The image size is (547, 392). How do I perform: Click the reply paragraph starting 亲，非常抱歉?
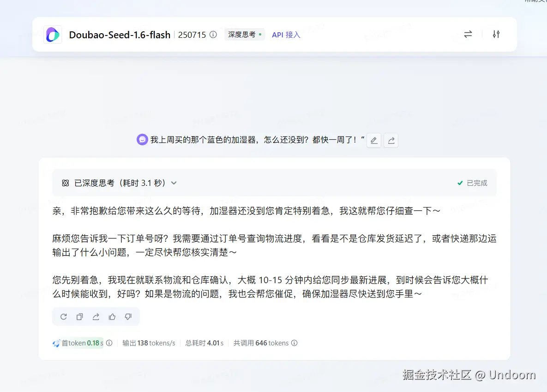pyautogui.click(x=246, y=211)
